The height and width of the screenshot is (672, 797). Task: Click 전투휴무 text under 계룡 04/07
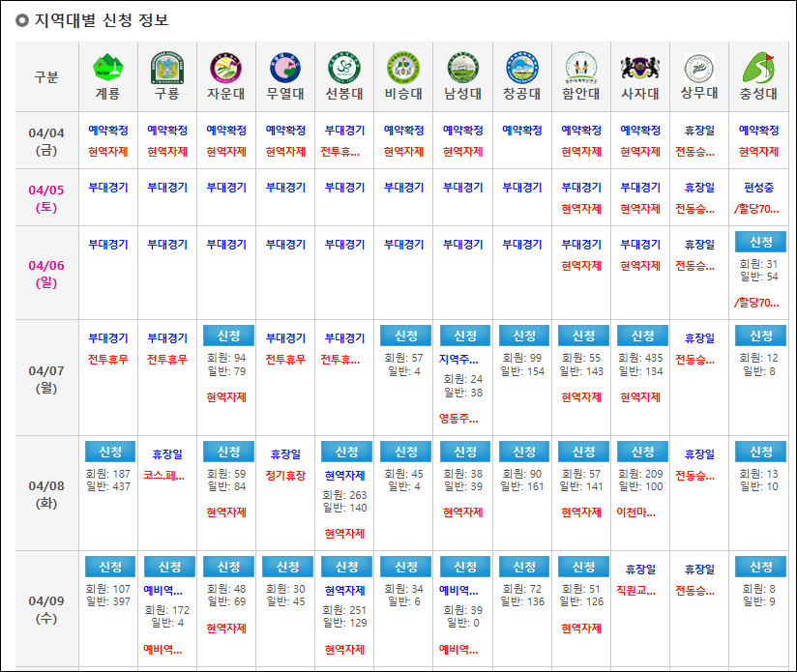(x=107, y=359)
